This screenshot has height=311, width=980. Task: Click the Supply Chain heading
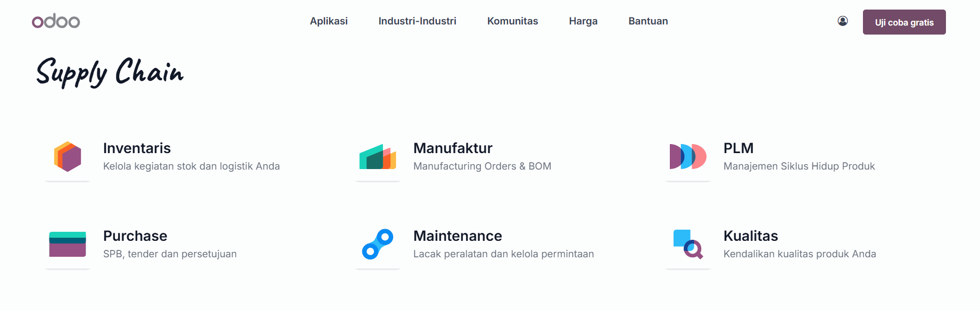tap(110, 72)
